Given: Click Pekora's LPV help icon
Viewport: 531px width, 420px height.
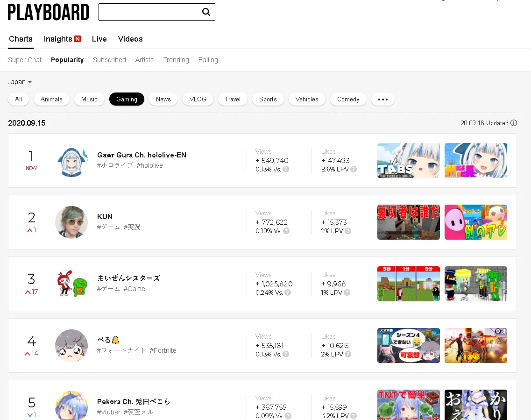Looking at the screenshot, I should [353, 416].
